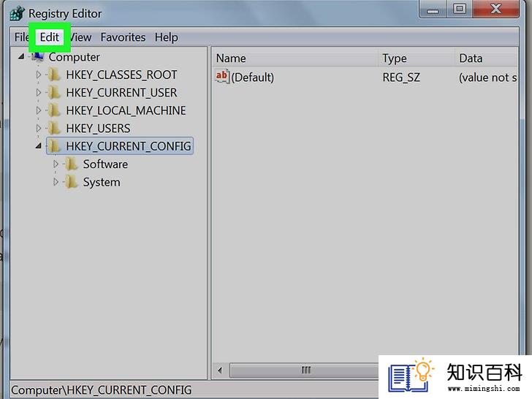The image size is (532, 399).
Task: Select the Software key label
Action: [105, 164]
